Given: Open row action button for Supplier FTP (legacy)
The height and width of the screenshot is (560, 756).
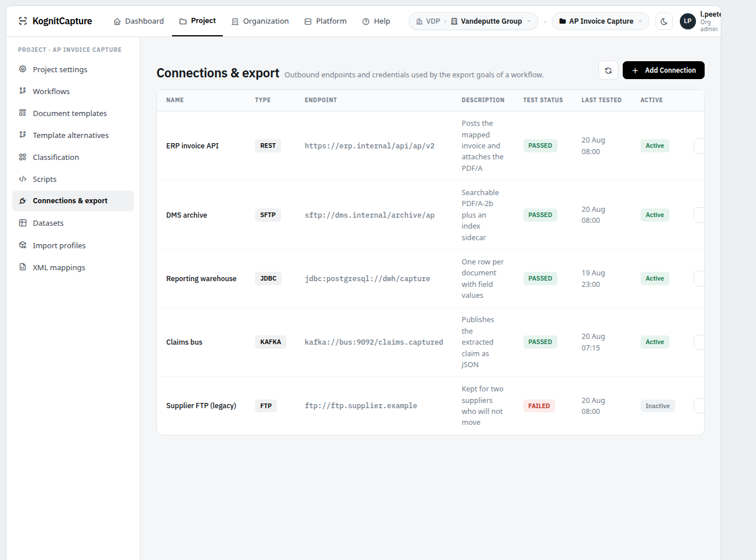Looking at the screenshot, I should coord(699,406).
